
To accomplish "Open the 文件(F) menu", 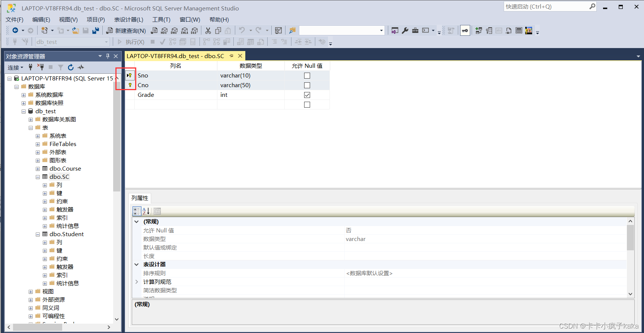I will 15,20.
